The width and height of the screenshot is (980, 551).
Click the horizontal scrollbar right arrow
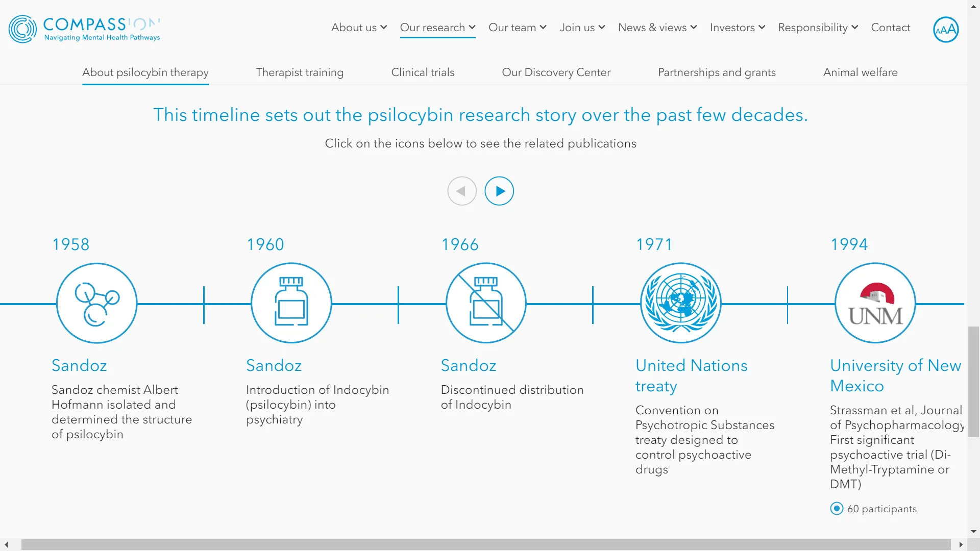point(961,545)
